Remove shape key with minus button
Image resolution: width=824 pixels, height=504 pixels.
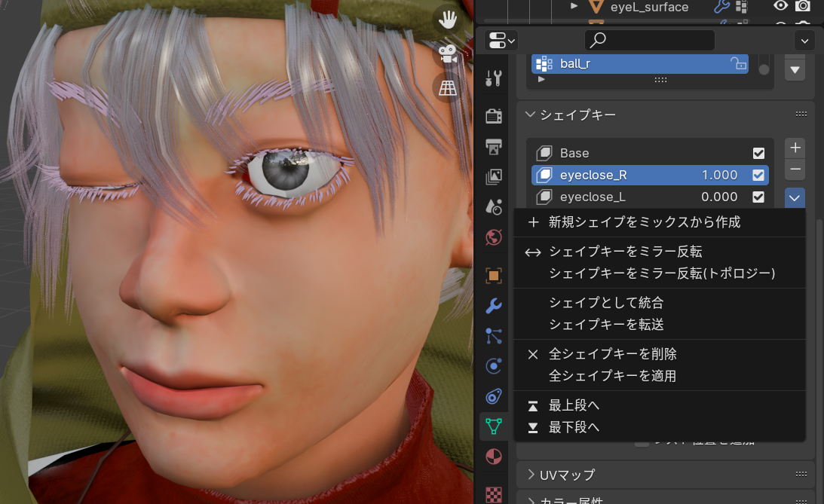click(x=795, y=169)
